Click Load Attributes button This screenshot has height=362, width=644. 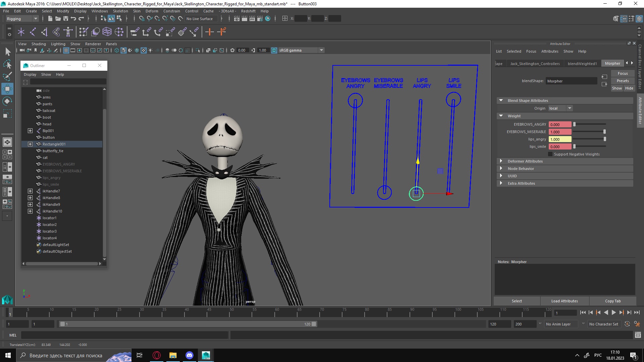(565, 301)
